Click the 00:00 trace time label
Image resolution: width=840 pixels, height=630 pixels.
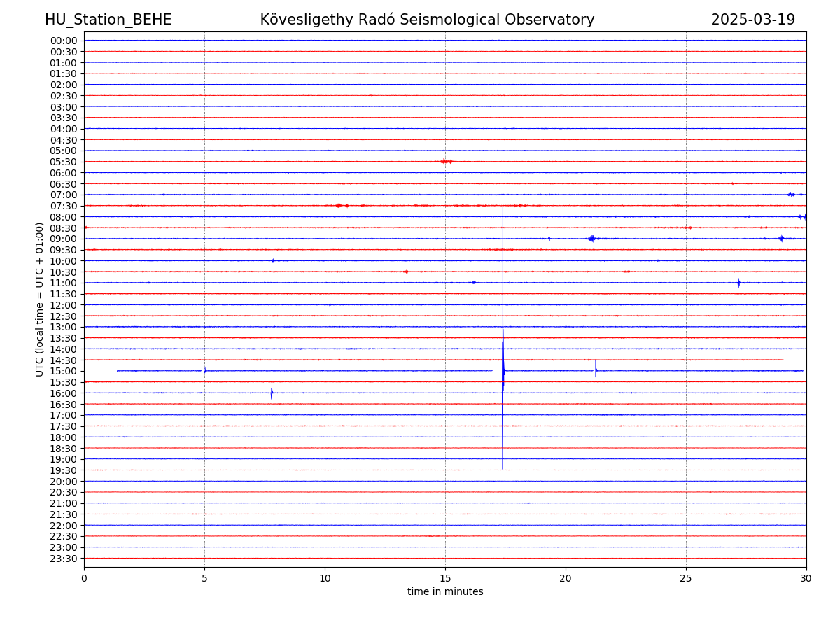pyautogui.click(x=64, y=41)
